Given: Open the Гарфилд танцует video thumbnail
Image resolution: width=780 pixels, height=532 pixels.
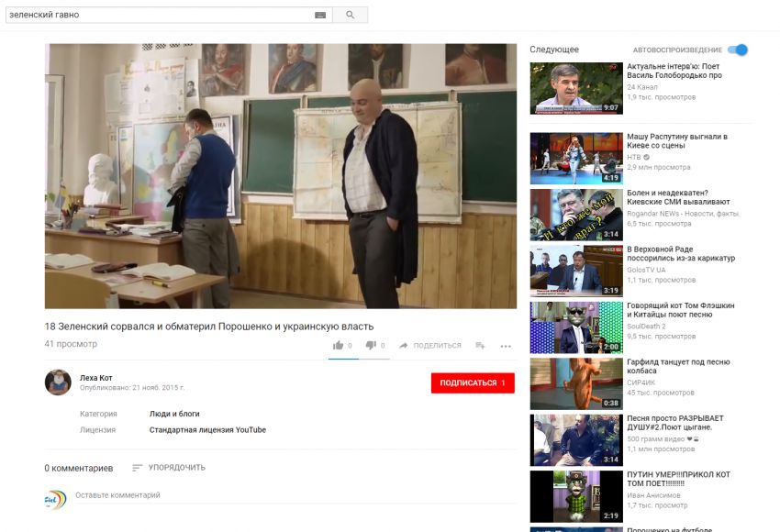Looking at the screenshot, I should pos(576,383).
